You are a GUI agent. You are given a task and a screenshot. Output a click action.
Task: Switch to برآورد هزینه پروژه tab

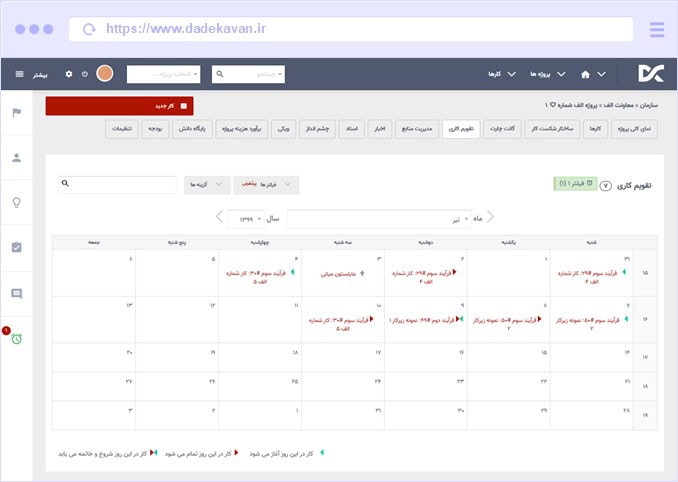(242, 129)
